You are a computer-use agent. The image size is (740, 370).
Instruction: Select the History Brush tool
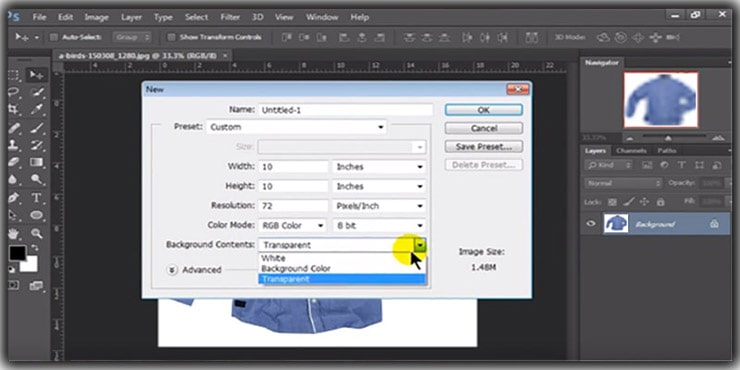click(37, 145)
